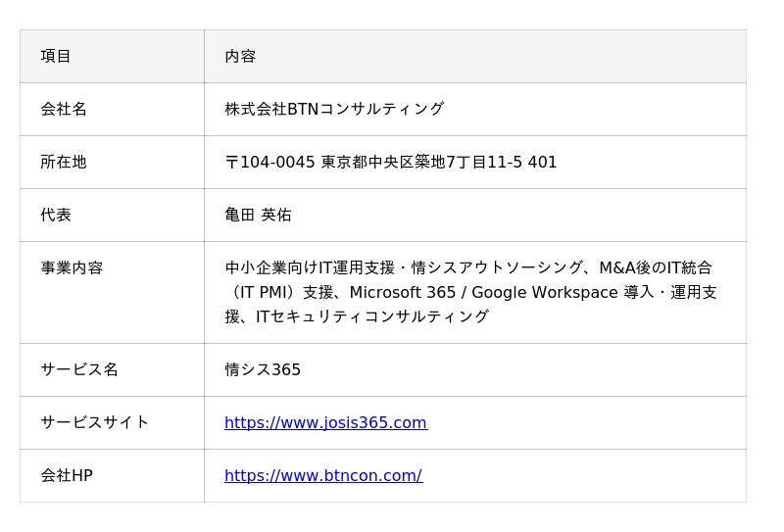
Task: Click the 項目 header cell
Action: click(x=56, y=57)
